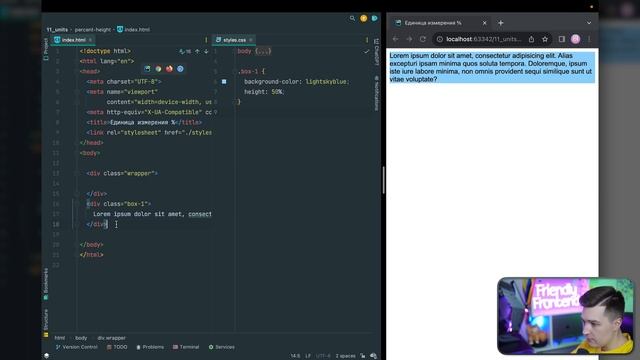Open the search everywhere magnifier icon
The width and height of the screenshot is (640, 360).
352,18
